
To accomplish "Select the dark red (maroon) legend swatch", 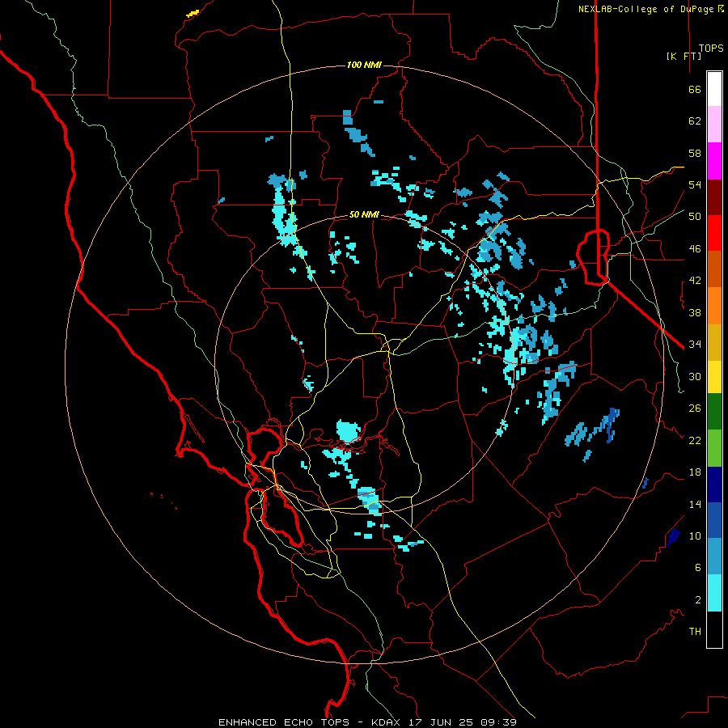I will (x=714, y=197).
